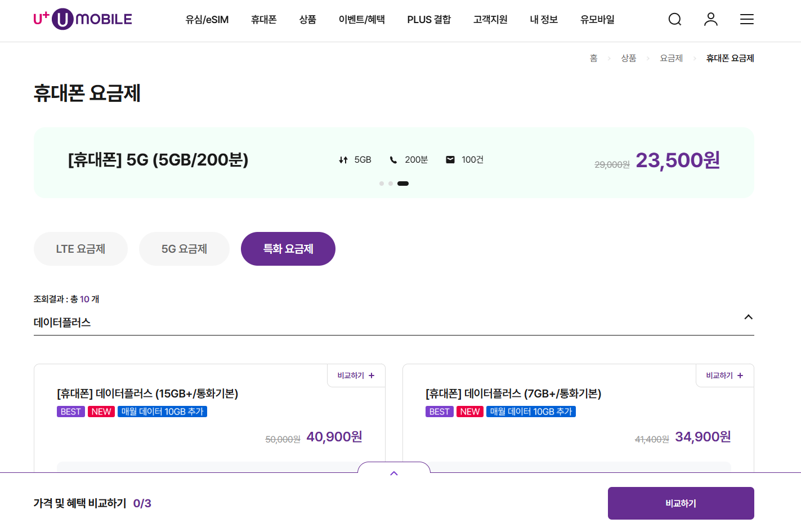This screenshot has width=801, height=532.
Task: Click the U+ U MOBILE logo
Action: pos(82,19)
